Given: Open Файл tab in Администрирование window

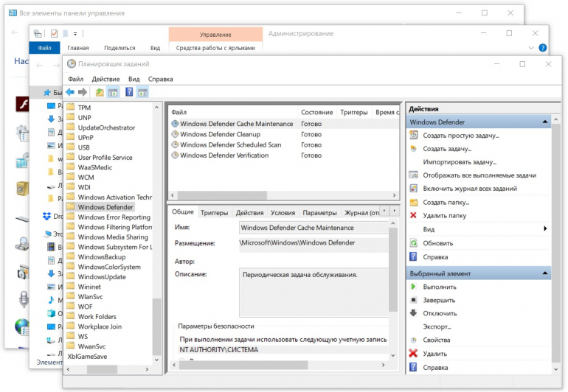Looking at the screenshot, I should click(x=44, y=48).
